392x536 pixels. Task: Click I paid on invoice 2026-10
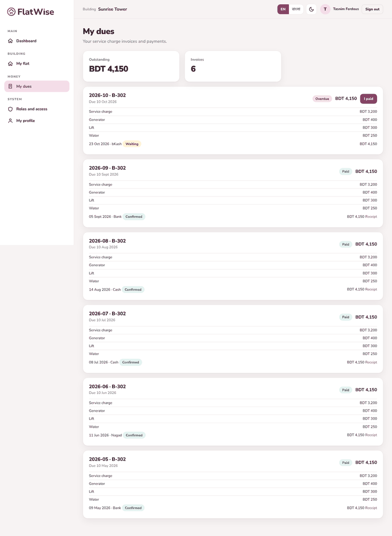[x=368, y=99]
